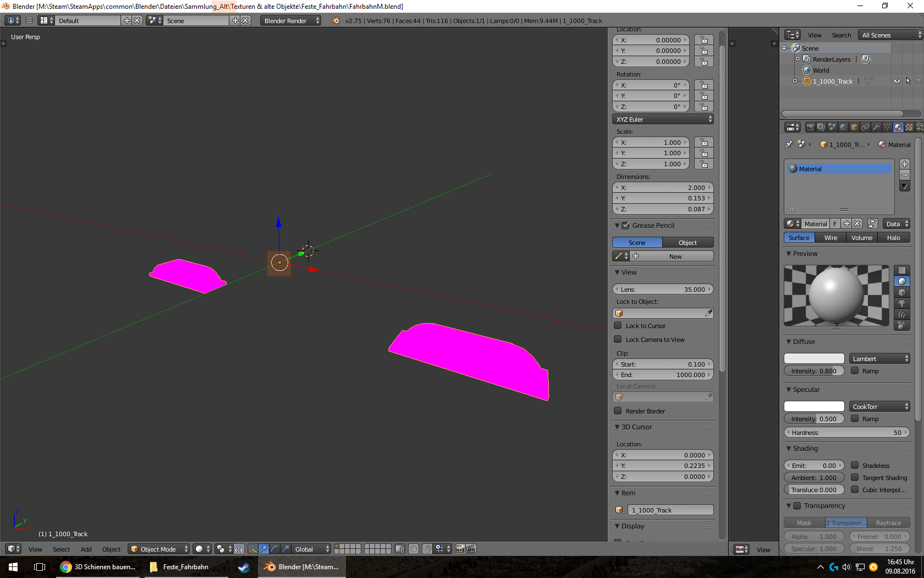This screenshot has height=578, width=924.
Task: Click the Specular color swatch
Action: pyautogui.click(x=814, y=406)
